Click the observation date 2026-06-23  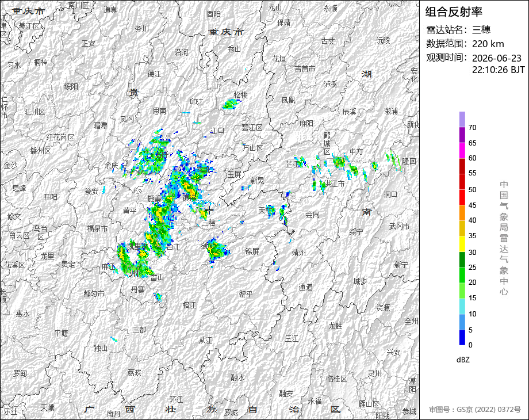coord(497,58)
